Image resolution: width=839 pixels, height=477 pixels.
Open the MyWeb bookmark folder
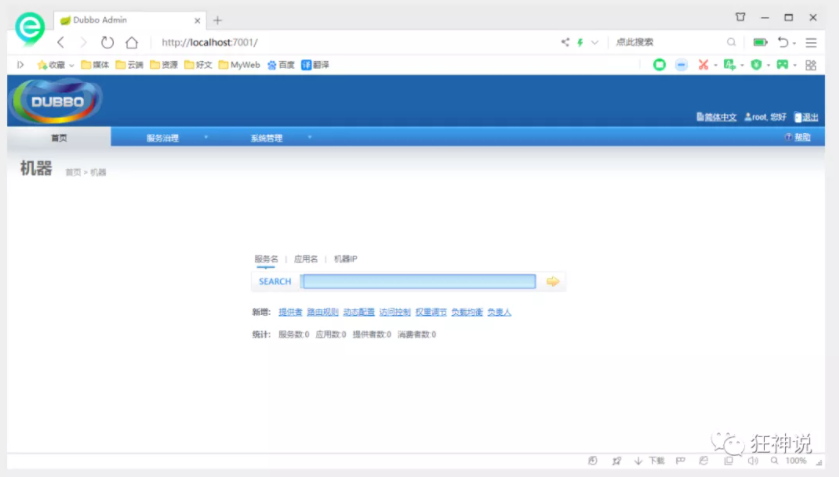[239, 65]
